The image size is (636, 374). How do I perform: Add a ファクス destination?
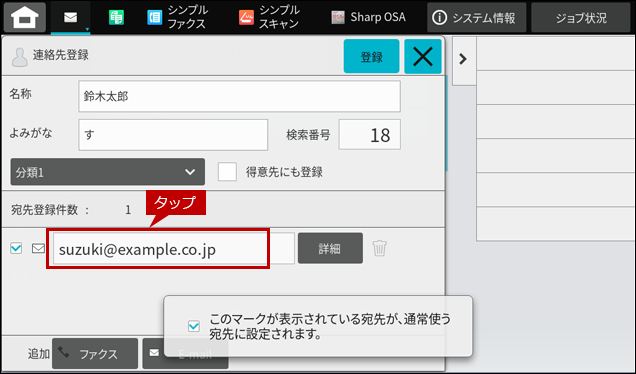[95, 354]
